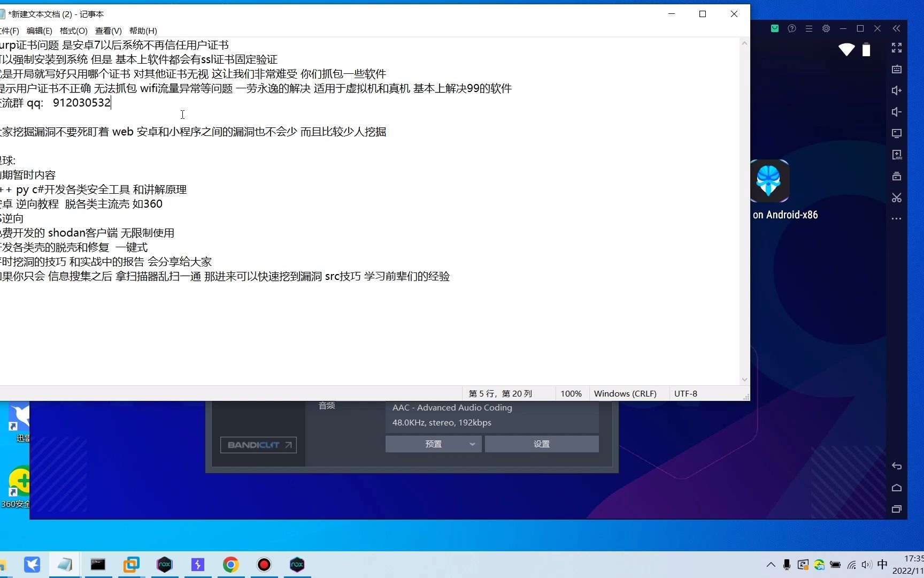Image resolution: width=924 pixels, height=578 pixels.
Task: Click the text line mentioning shodan客户端
Action: click(87, 233)
